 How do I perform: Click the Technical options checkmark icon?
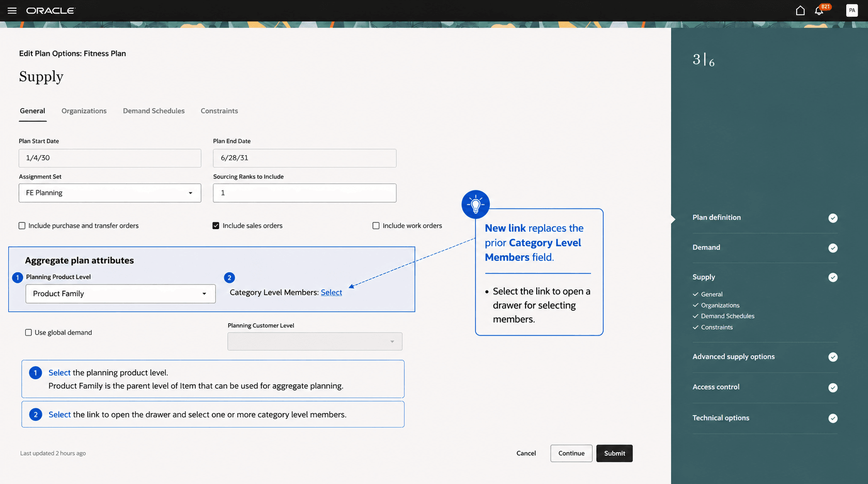point(833,418)
